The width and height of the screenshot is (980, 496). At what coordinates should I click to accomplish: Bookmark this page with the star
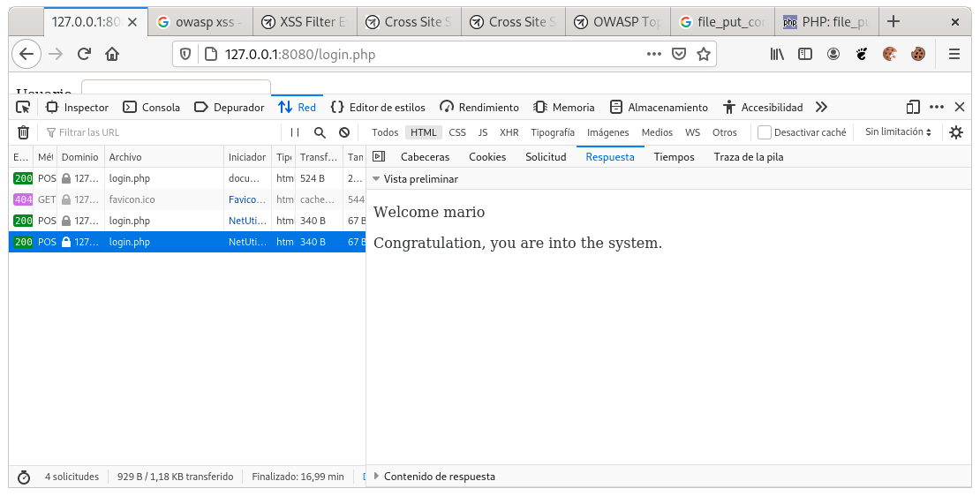pyautogui.click(x=704, y=54)
